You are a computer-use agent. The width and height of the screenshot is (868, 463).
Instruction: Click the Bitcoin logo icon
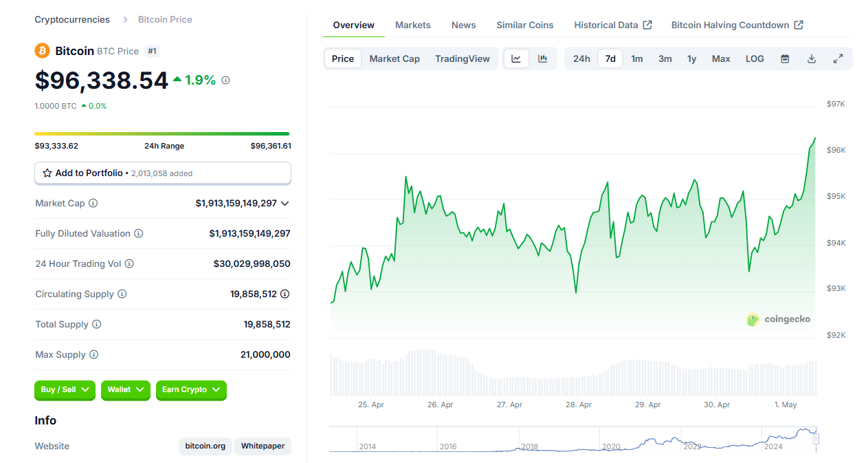click(43, 51)
